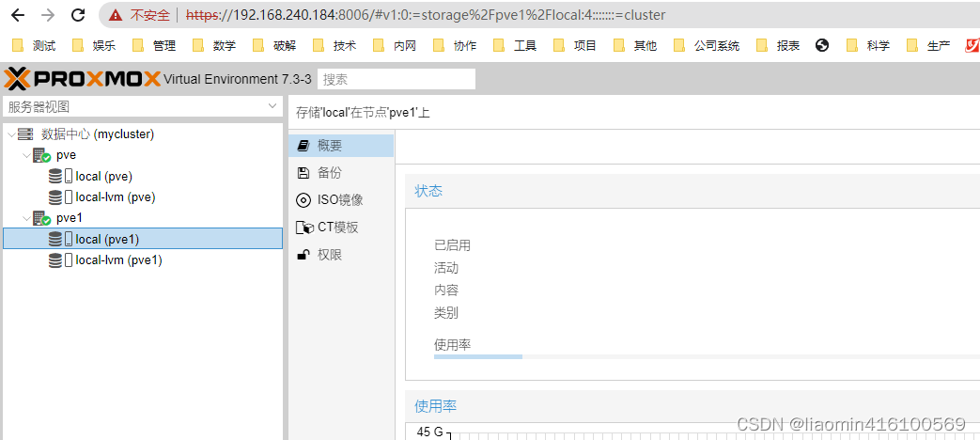Open the 生产 bookmark folder

(x=928, y=45)
